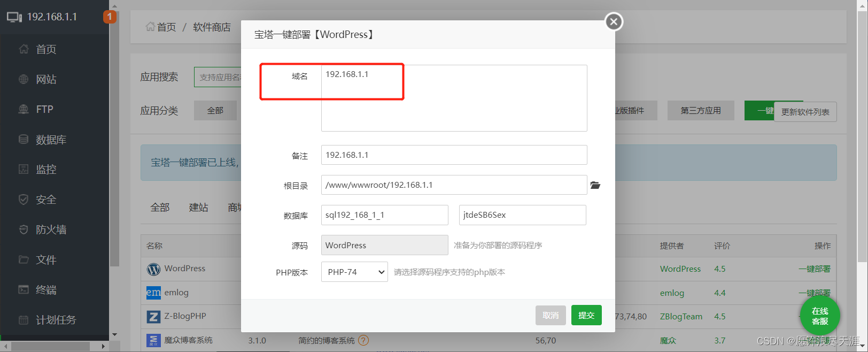Open the FTP icon in sidebar
868x352 pixels.
tap(24, 109)
